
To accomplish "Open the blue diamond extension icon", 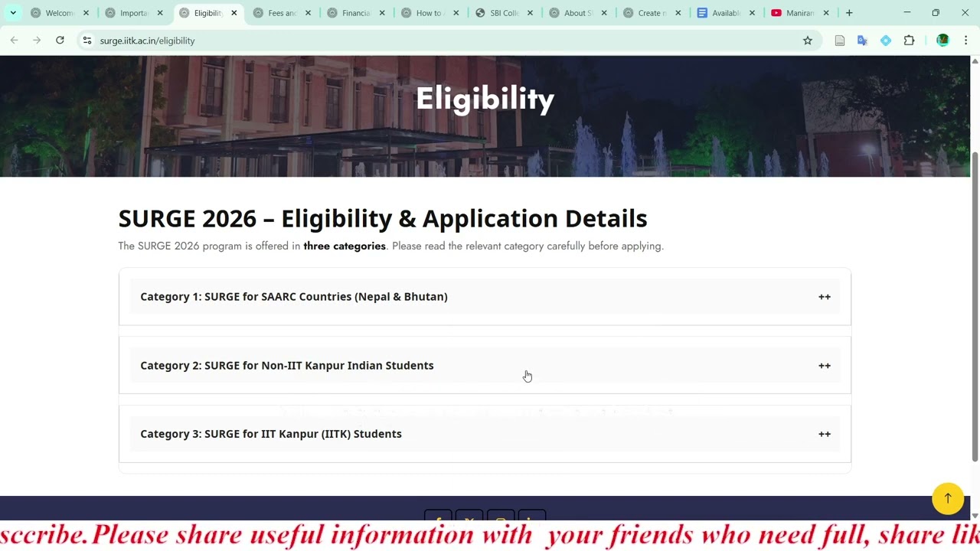I will click(x=886, y=41).
